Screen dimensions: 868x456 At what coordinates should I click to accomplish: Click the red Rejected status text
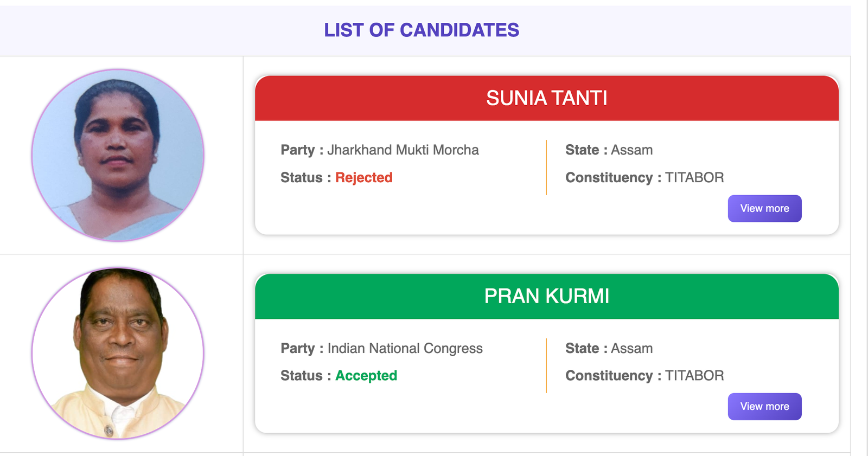tap(363, 177)
